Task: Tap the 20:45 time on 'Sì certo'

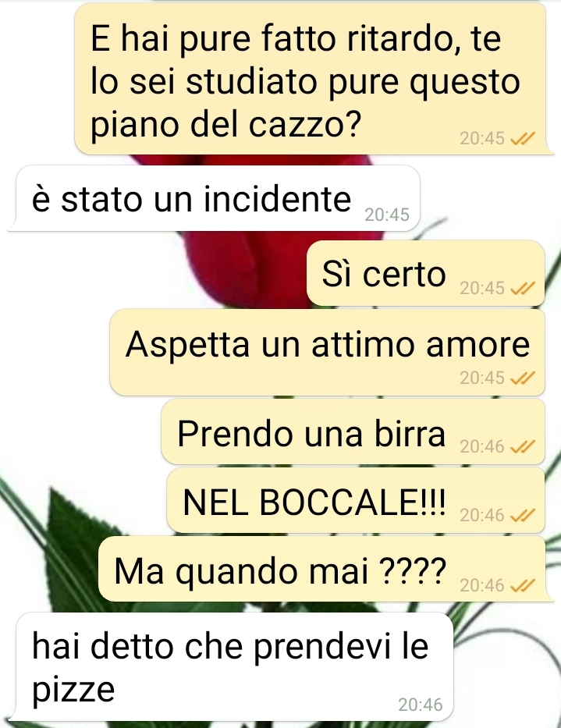Action: click(482, 289)
